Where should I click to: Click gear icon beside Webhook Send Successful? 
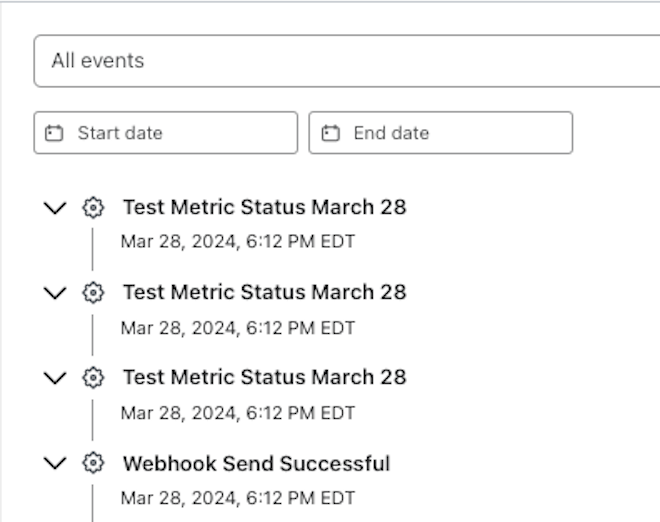click(93, 463)
